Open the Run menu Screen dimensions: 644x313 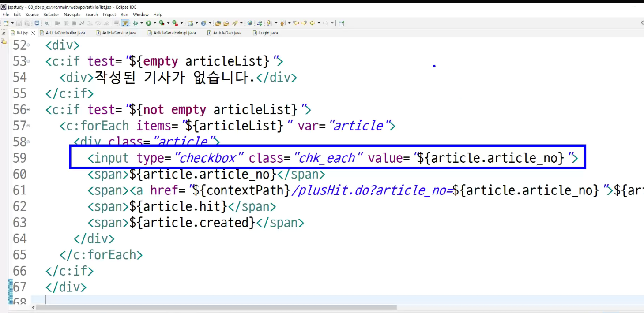(124, 15)
